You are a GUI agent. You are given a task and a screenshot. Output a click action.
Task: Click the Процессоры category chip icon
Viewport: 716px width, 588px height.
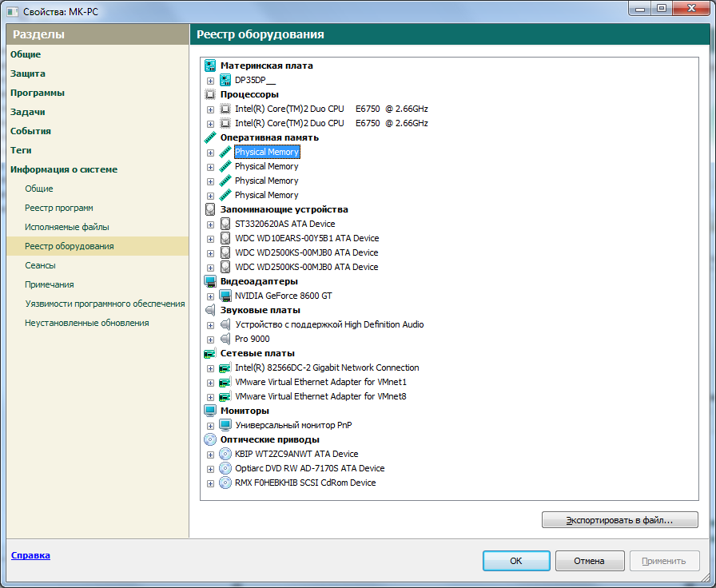tap(210, 94)
